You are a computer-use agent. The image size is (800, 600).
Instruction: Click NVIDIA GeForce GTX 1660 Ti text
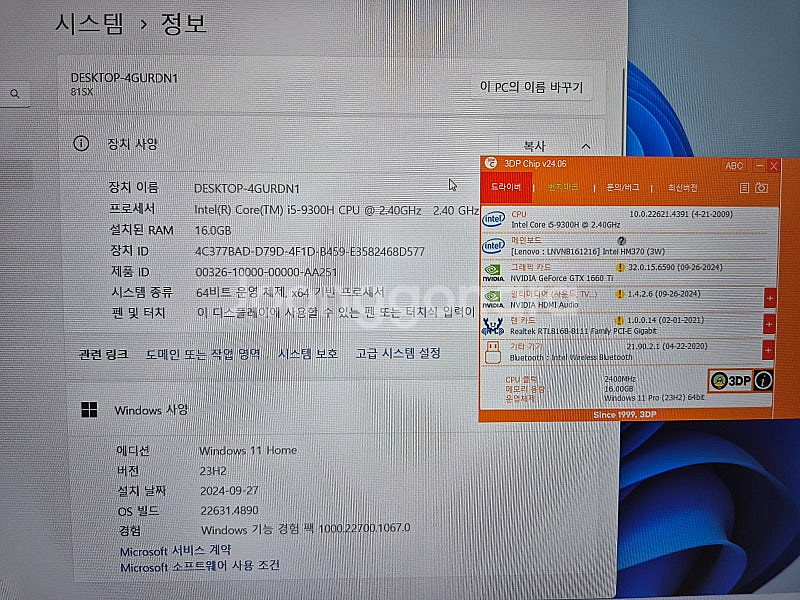click(x=561, y=278)
